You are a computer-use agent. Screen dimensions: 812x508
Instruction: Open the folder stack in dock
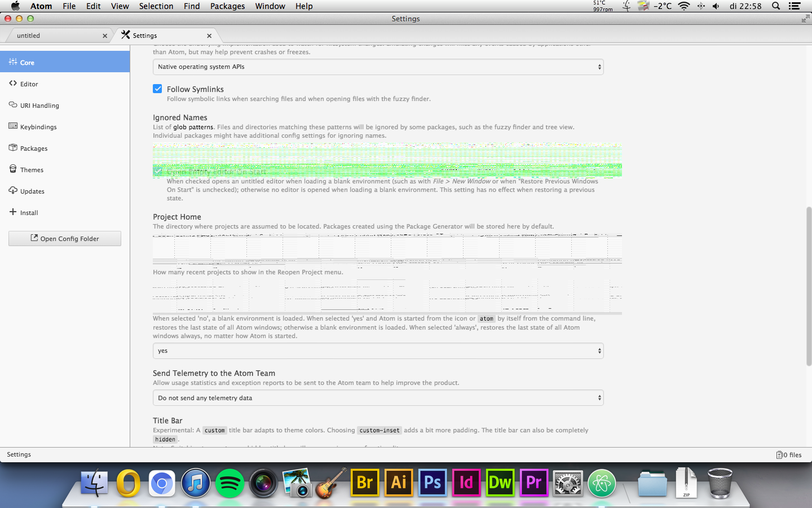(x=652, y=484)
